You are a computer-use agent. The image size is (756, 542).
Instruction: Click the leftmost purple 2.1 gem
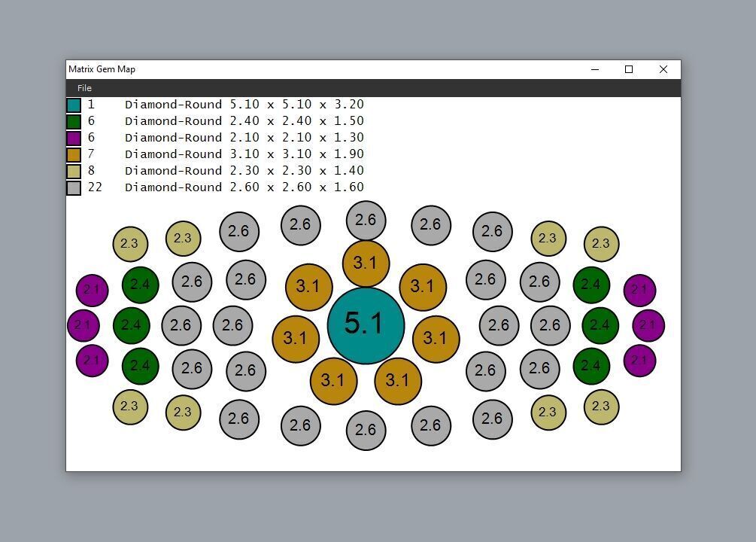point(83,326)
